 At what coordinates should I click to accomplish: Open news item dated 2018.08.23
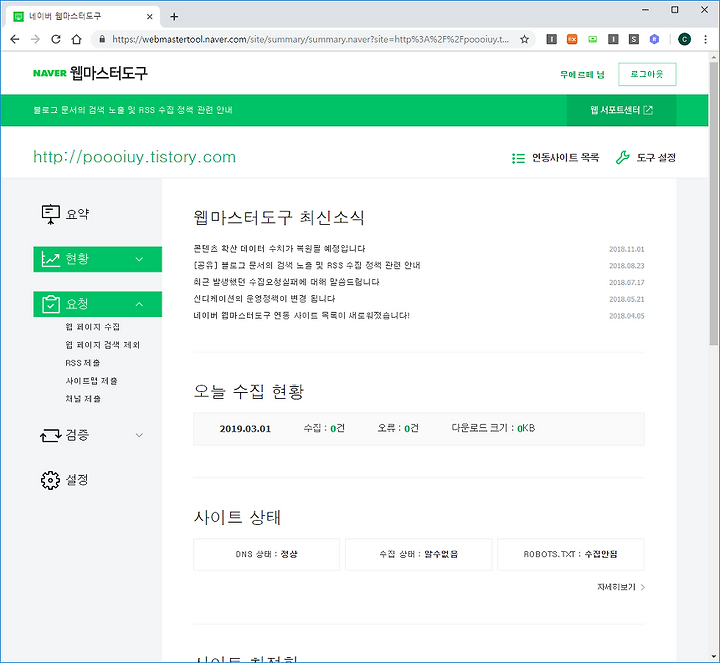[307, 265]
